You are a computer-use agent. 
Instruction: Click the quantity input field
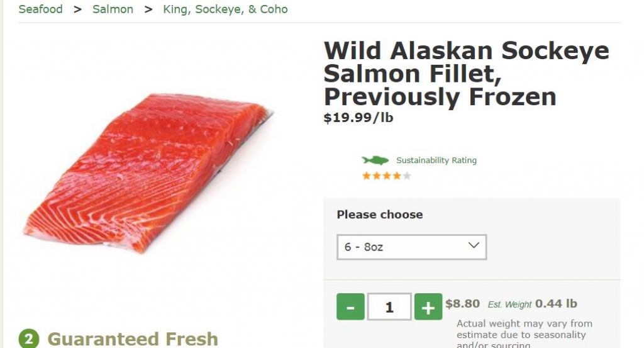pos(389,306)
